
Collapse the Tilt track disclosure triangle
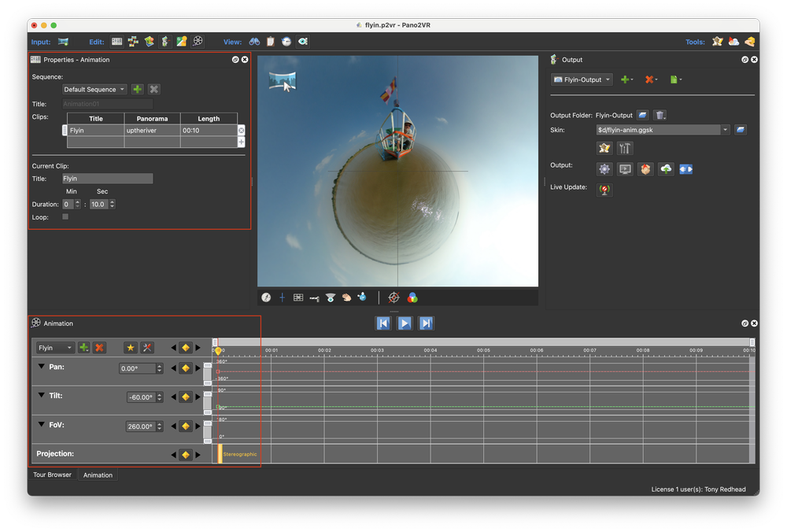(41, 395)
